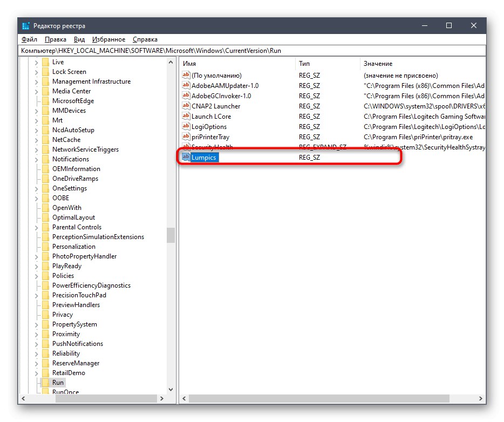The height and width of the screenshot is (422, 504).
Task: Expand the Notifications node
Action: tap(36, 159)
